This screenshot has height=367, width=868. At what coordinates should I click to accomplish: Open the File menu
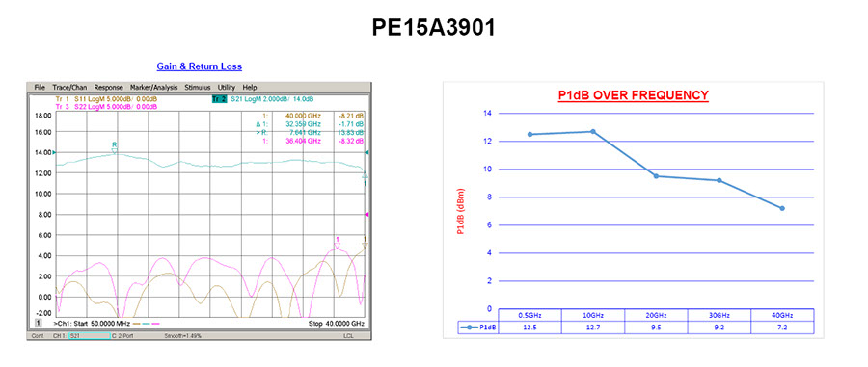40,88
